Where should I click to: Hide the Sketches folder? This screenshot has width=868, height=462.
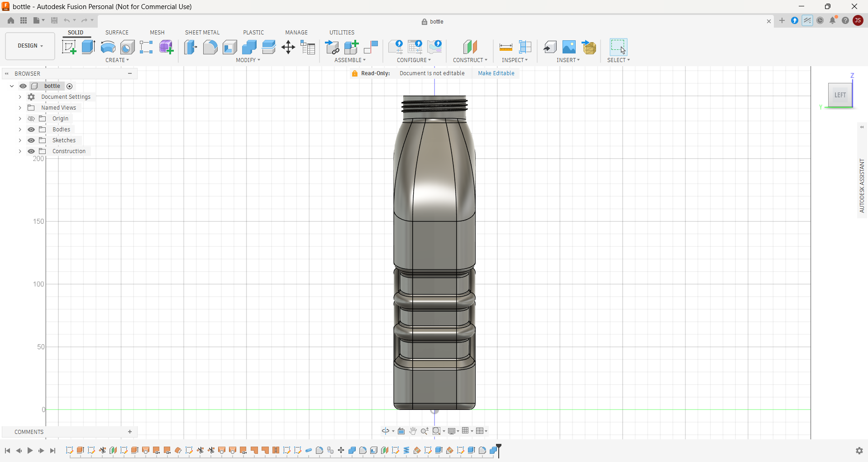tap(31, 140)
